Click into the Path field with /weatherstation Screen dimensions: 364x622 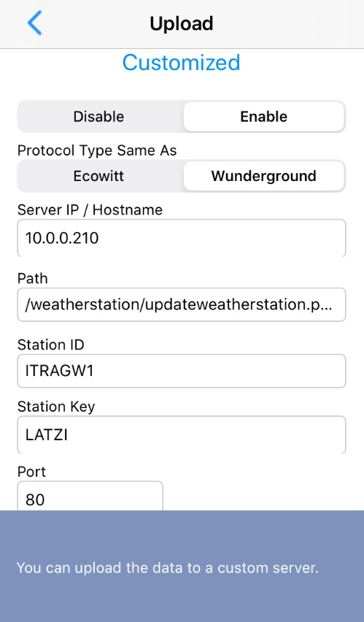click(x=182, y=304)
